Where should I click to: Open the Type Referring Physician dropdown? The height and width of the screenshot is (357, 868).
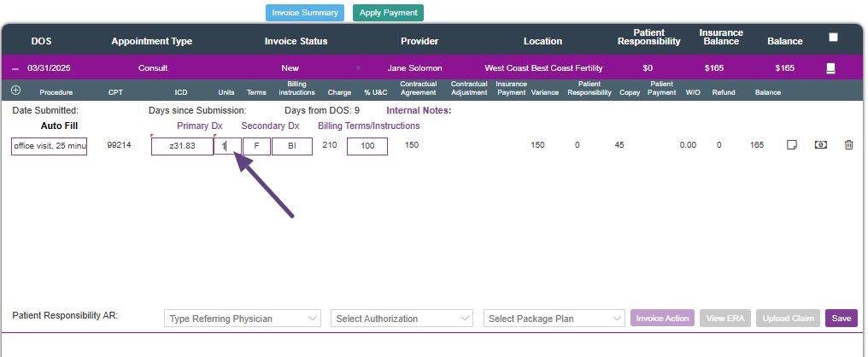pos(243,319)
